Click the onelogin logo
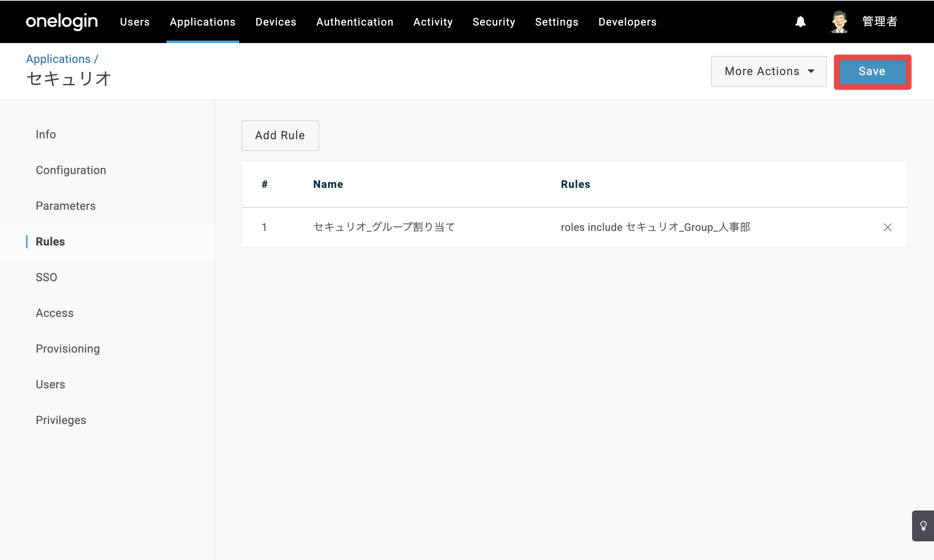 (x=62, y=22)
